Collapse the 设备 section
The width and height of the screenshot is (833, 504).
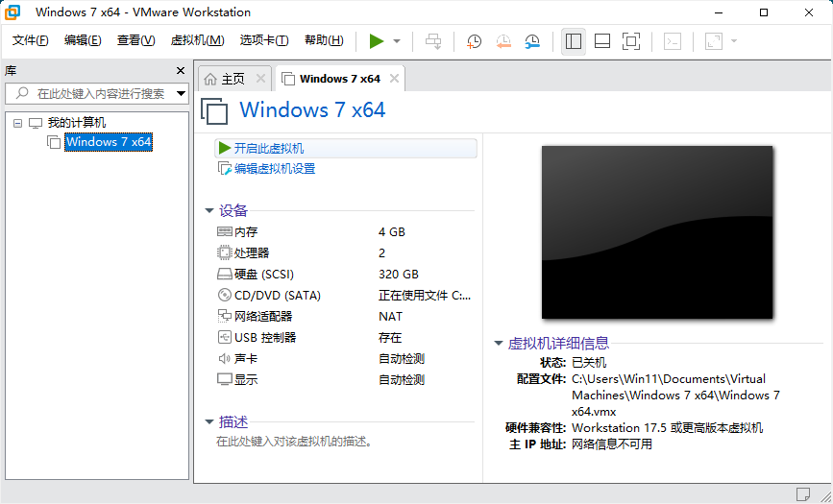click(x=209, y=211)
